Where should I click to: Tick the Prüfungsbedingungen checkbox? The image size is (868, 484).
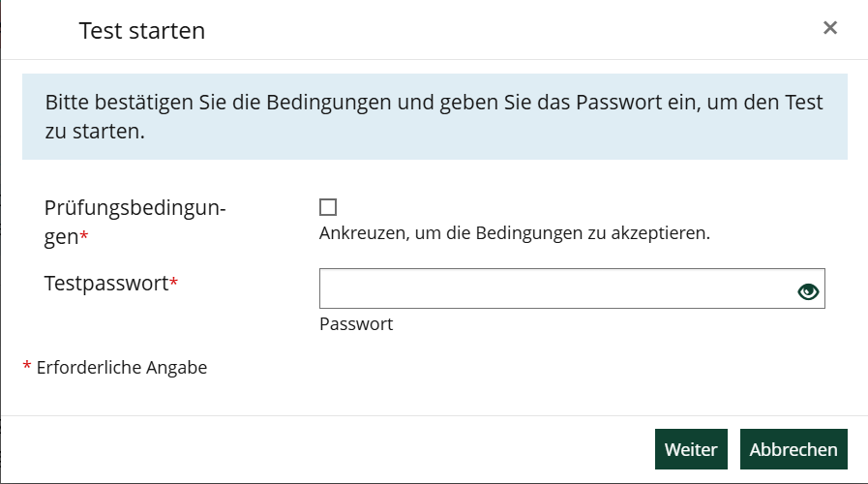328,207
